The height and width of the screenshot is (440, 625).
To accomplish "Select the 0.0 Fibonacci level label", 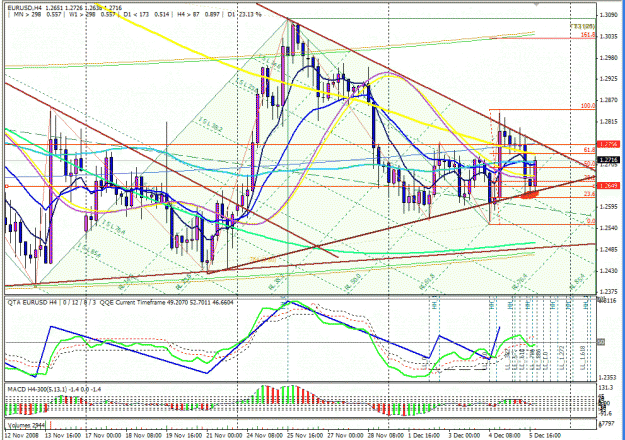I will [591, 221].
